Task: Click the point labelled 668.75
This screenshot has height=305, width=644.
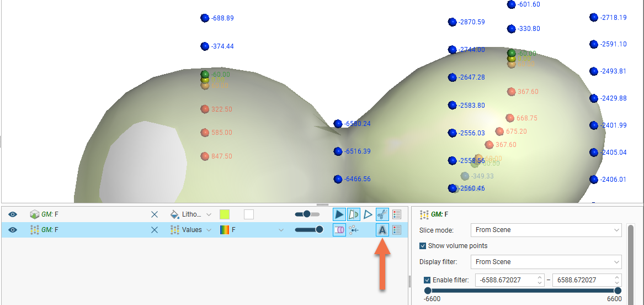Action: (510, 118)
